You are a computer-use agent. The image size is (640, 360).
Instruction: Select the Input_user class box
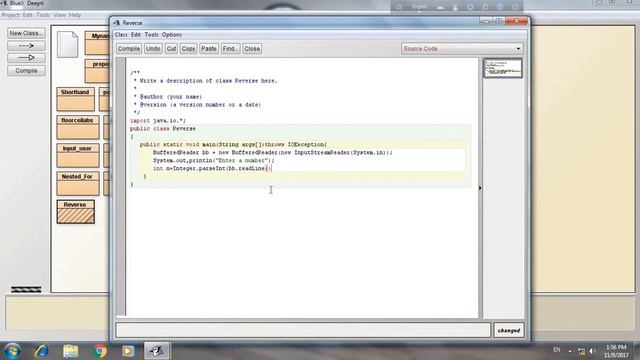[x=78, y=155]
